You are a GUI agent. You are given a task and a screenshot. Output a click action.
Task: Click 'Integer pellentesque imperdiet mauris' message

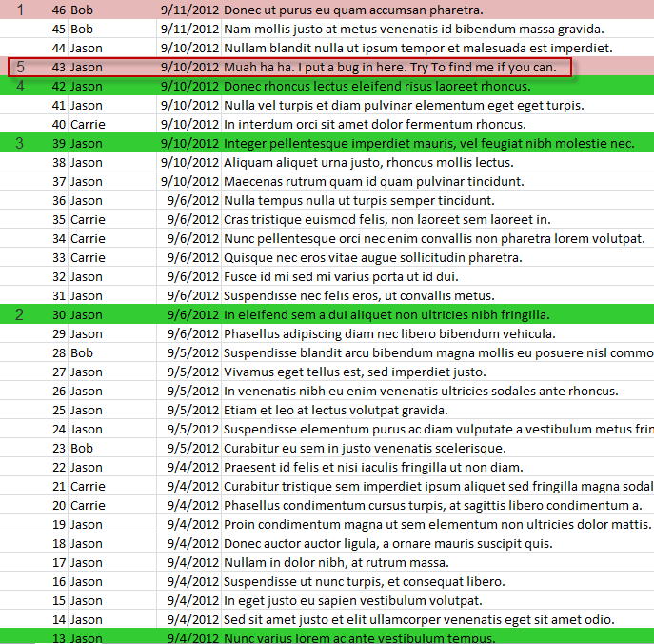[428, 144]
